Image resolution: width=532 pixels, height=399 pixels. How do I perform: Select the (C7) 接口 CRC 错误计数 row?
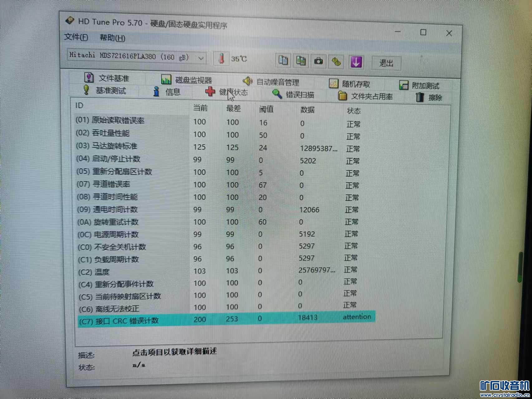226,319
